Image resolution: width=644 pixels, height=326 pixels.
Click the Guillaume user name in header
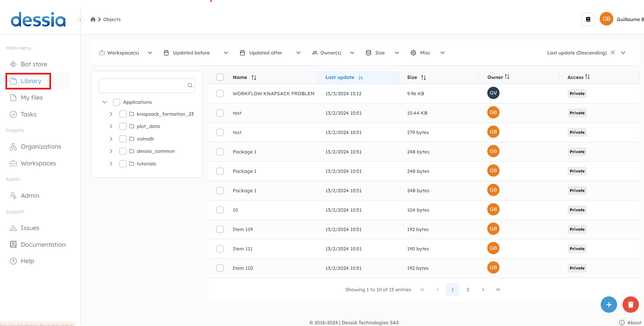click(x=630, y=19)
